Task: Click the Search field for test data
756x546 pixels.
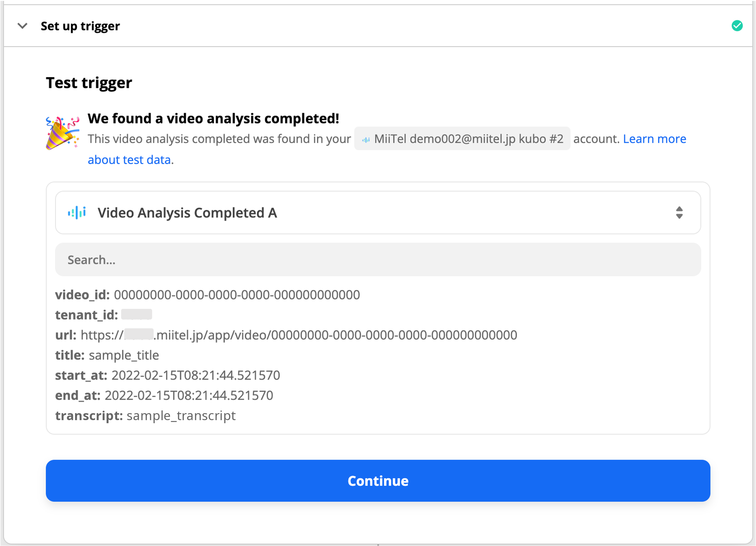Action: point(378,260)
